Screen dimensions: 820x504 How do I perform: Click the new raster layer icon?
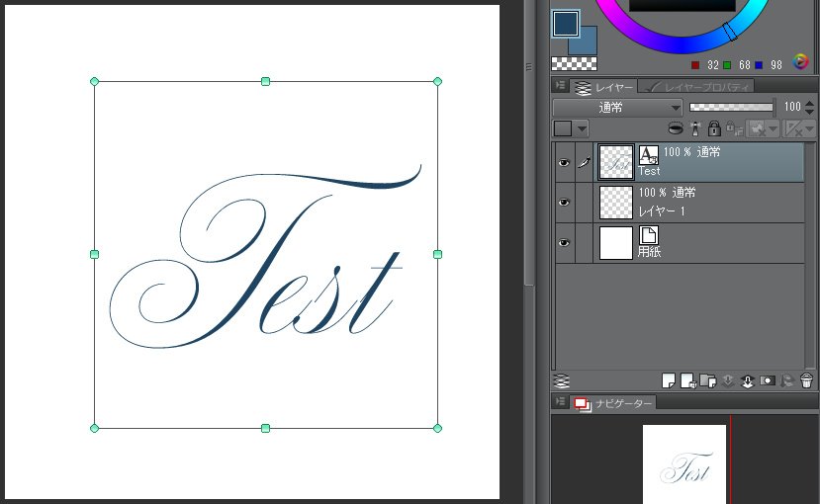coord(669,380)
